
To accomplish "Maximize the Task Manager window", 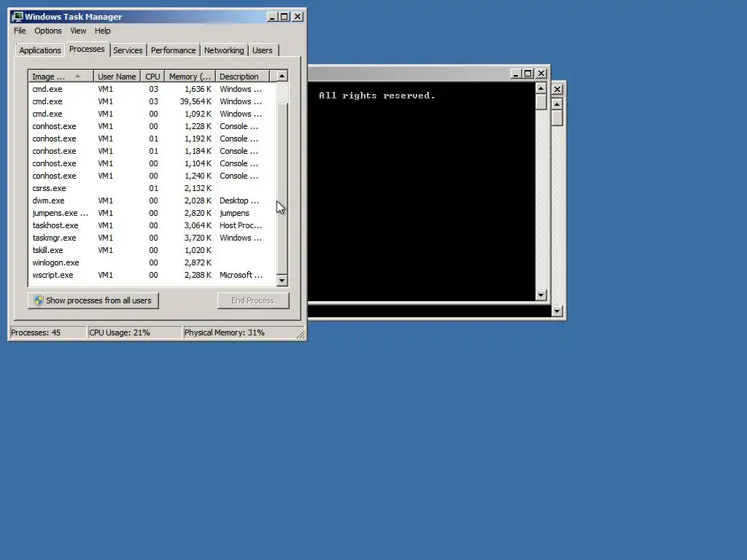I will (285, 17).
